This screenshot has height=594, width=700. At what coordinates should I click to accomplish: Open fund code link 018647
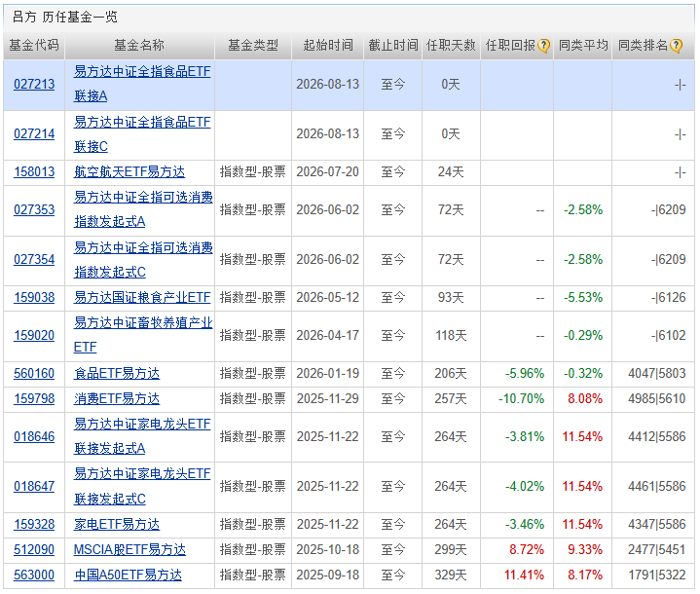click(34, 486)
